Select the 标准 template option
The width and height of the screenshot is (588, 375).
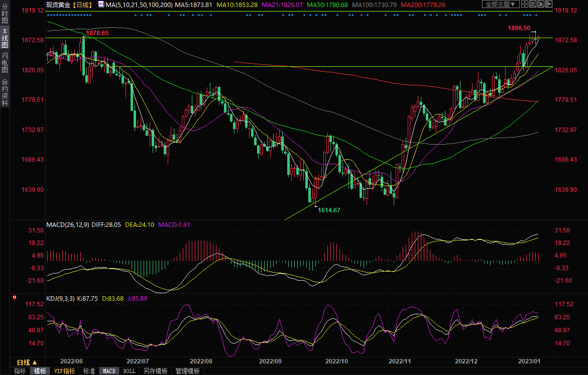tap(89, 371)
